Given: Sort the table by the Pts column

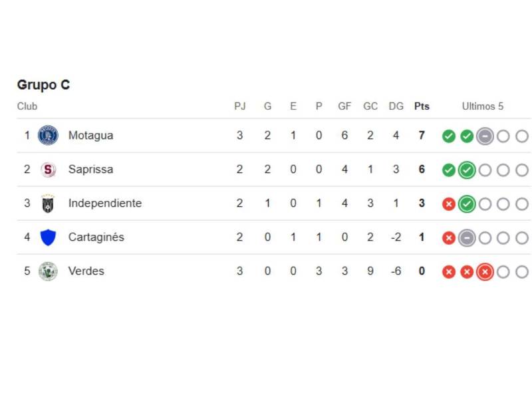Looking at the screenshot, I should point(421,106).
